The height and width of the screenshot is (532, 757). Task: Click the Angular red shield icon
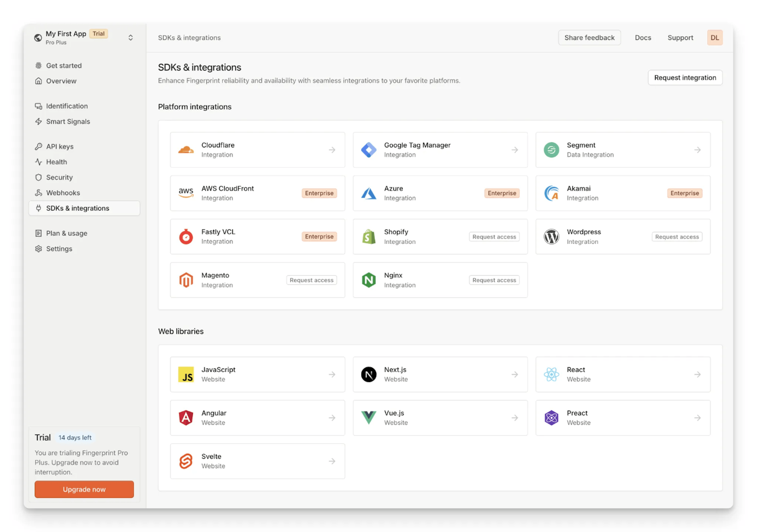pyautogui.click(x=186, y=418)
